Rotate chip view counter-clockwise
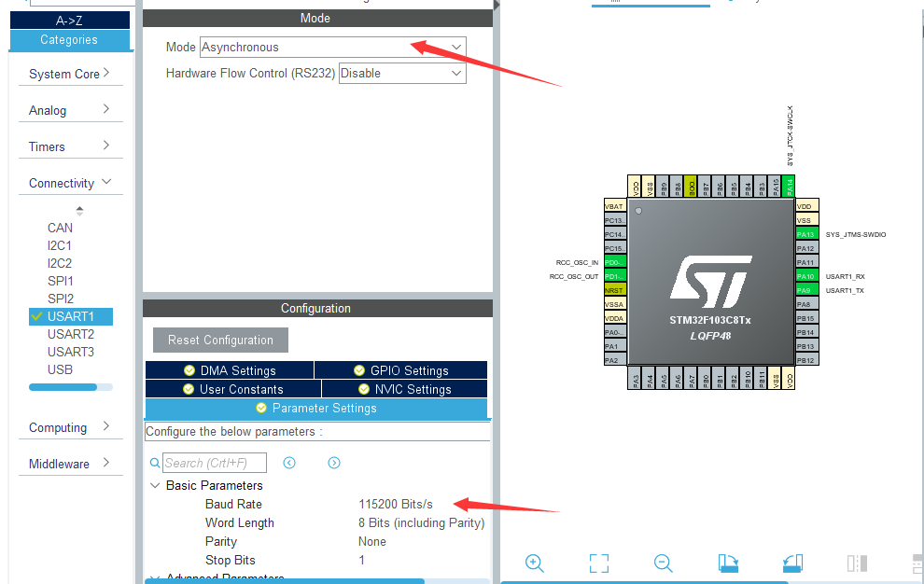Viewport: 924px width, 584px height. pos(792,563)
